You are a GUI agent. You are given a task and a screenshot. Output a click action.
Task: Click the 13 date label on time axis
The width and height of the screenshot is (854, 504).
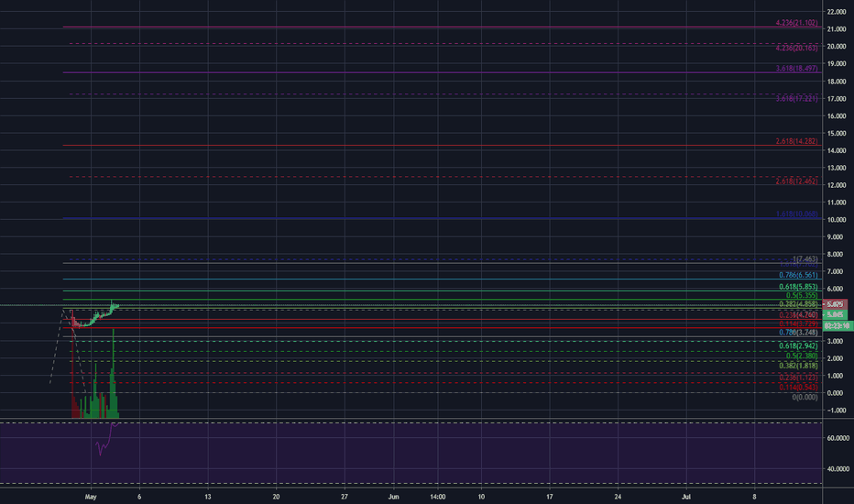coord(207,497)
